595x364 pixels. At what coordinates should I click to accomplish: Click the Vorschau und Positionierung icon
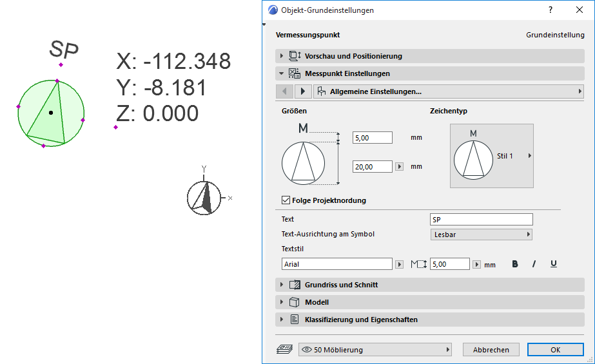tap(295, 56)
